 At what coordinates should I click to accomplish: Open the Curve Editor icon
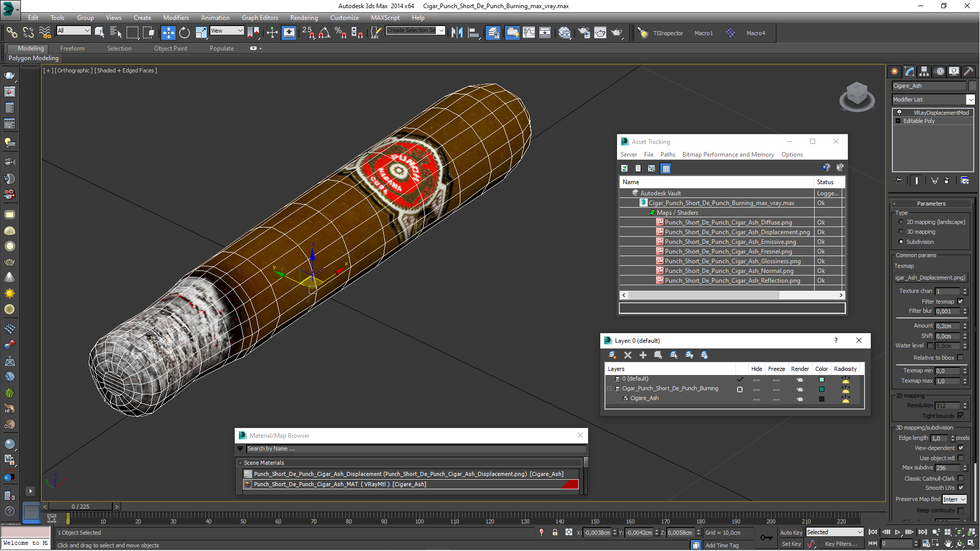pos(529,33)
